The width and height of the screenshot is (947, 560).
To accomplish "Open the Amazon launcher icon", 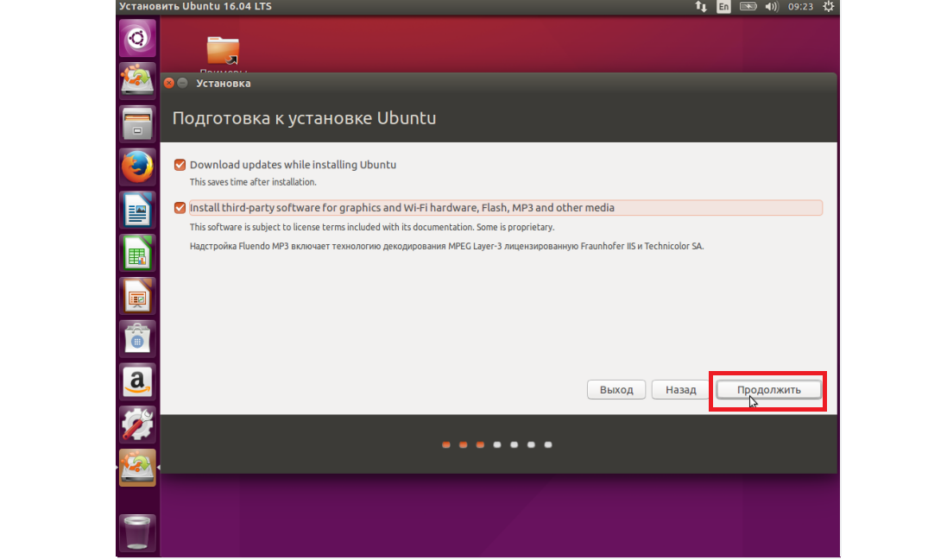I will [137, 381].
